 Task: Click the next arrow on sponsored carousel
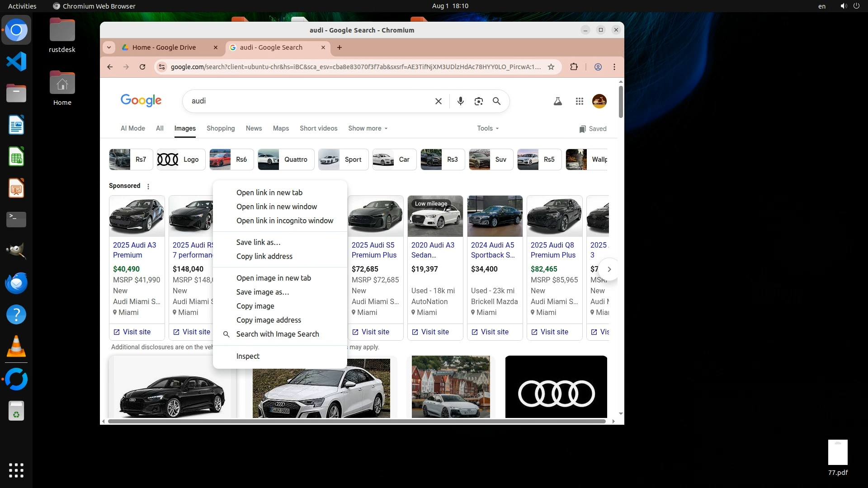pos(609,269)
